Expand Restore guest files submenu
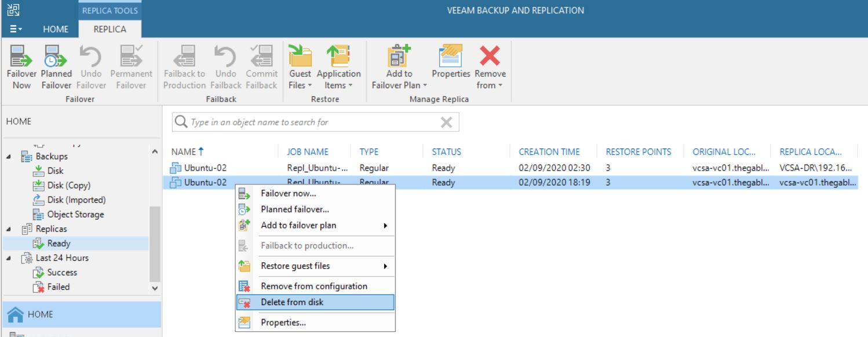Screen dimensions: 868x337 (315, 266)
